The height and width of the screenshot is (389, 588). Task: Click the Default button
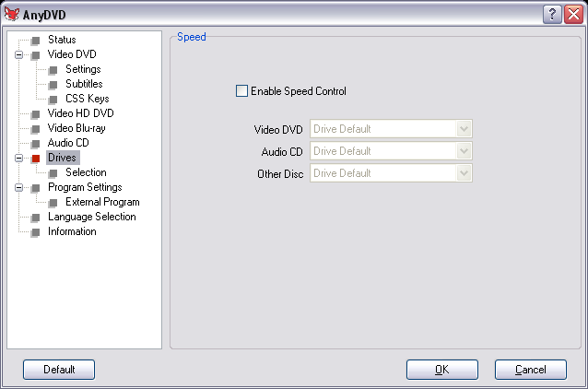click(59, 370)
